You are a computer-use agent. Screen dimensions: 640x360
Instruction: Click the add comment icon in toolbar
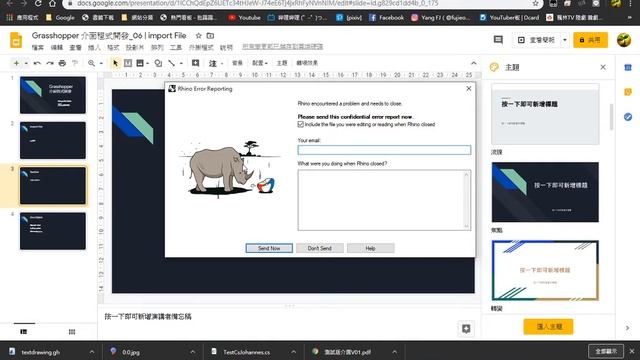pos(196,63)
